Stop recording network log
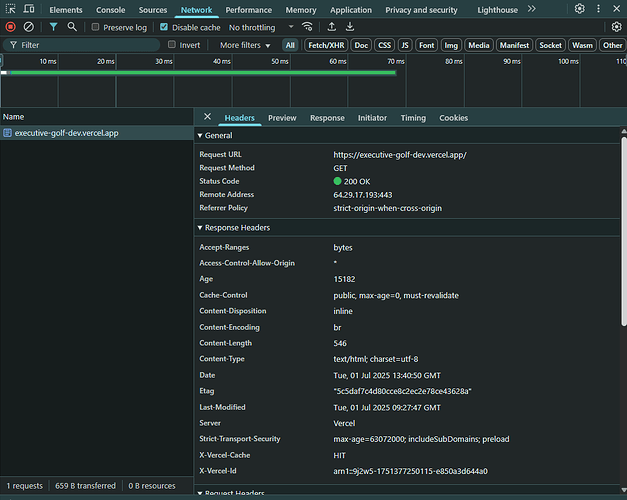627x500 pixels. coord(10,27)
